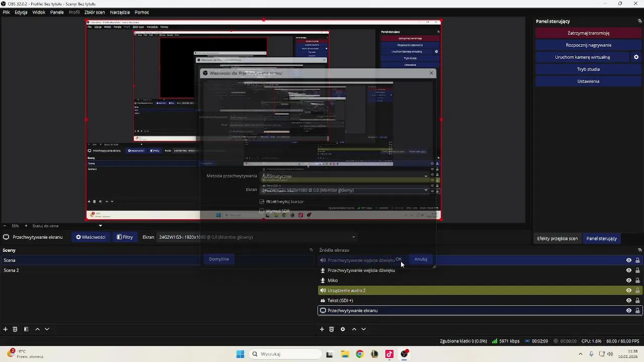Undock the Panel sterujący dock with its corner icon
Screen dimensions: 644x362
(640, 21)
